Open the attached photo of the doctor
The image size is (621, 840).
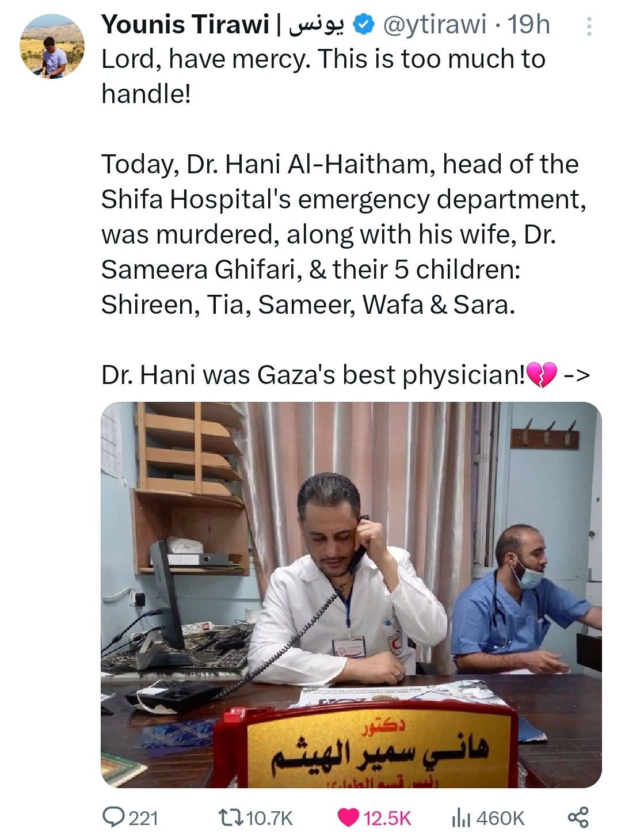pyautogui.click(x=351, y=595)
